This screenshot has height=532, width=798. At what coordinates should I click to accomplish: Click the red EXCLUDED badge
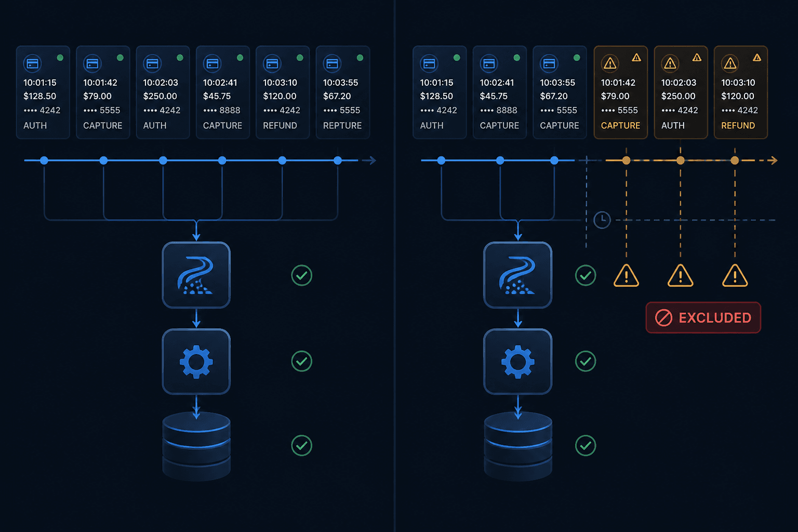tap(703, 317)
